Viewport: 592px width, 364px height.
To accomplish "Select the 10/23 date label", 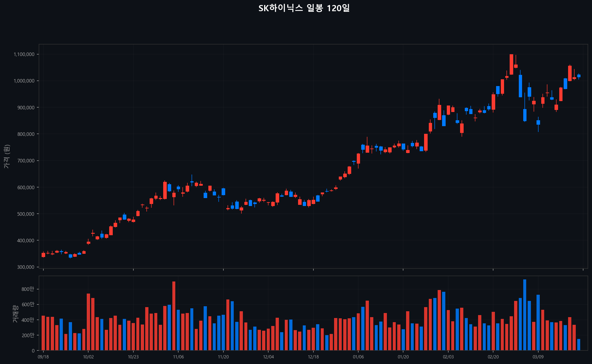I will tap(133, 357).
